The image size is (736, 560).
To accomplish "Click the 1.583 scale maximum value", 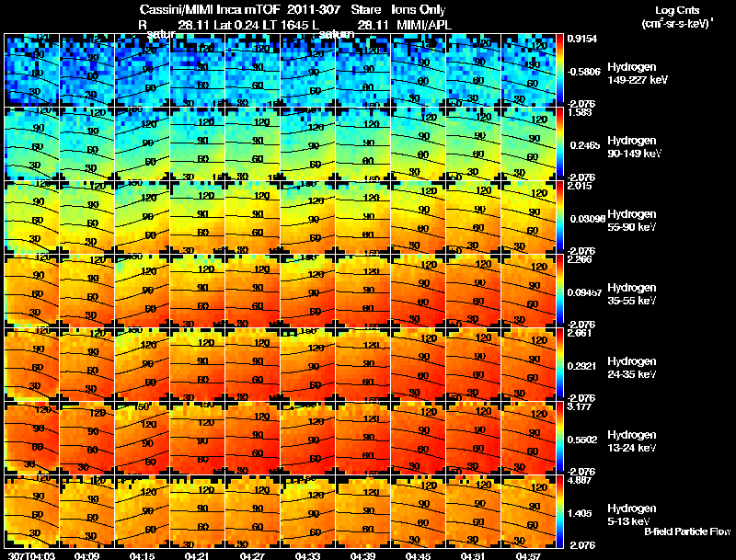I will pyautogui.click(x=580, y=112).
